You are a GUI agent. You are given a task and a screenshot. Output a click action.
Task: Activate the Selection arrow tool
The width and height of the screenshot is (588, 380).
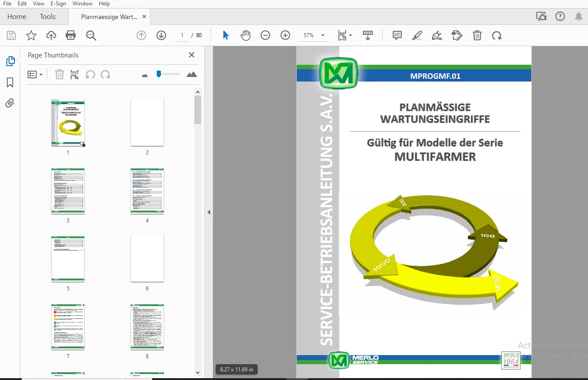click(226, 35)
